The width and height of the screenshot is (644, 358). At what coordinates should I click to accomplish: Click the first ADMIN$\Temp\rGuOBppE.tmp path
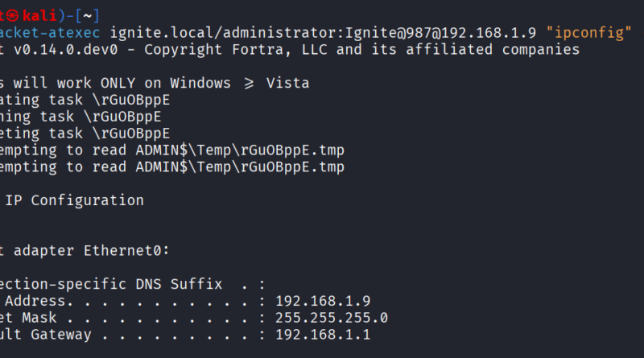[240, 150]
